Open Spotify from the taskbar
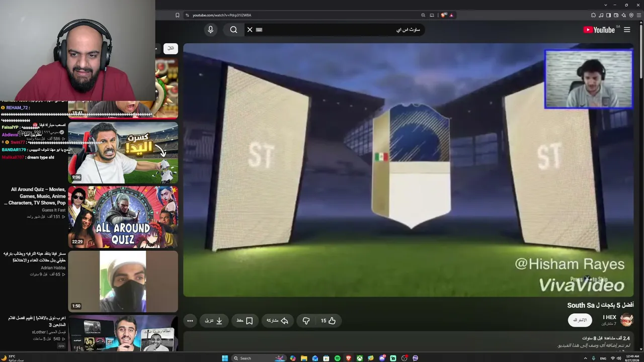 point(337,358)
